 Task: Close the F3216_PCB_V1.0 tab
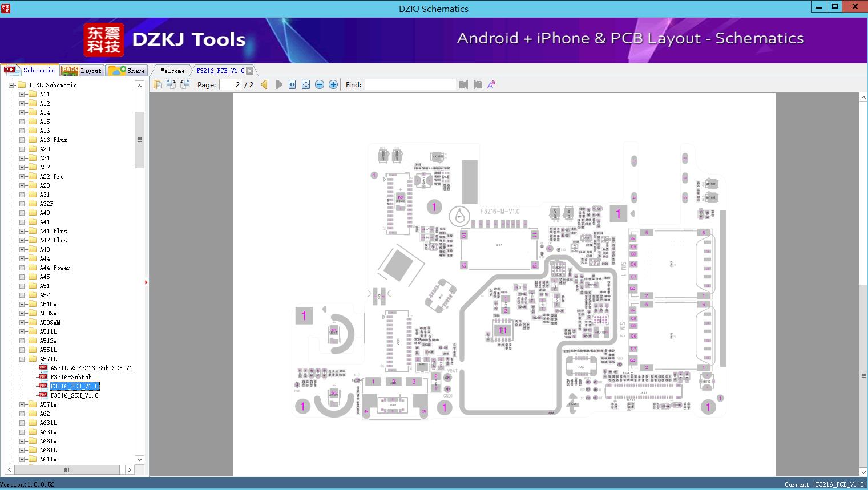[x=250, y=71]
